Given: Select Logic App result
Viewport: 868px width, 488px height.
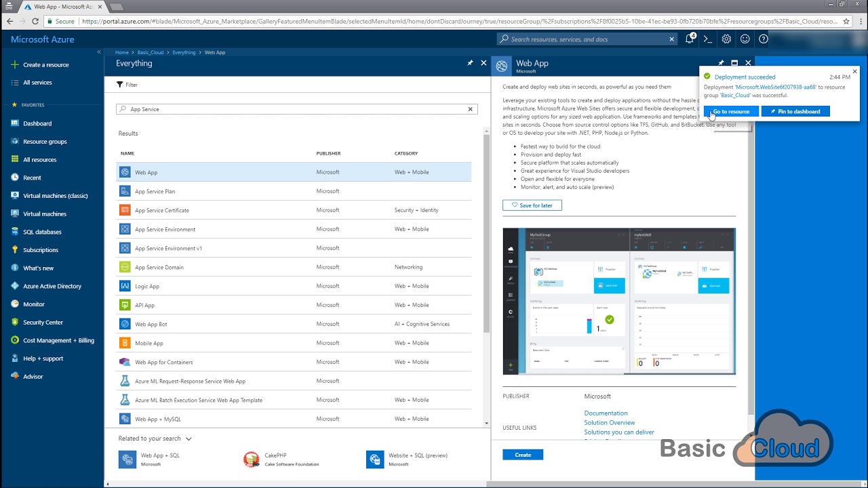Looking at the screenshot, I should click(x=294, y=286).
